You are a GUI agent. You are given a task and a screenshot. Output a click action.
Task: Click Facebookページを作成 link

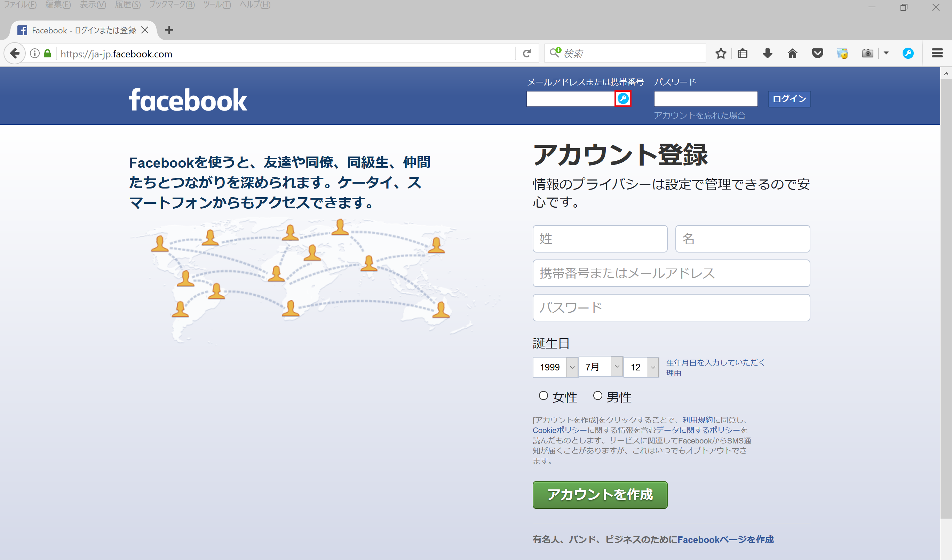tap(725, 539)
